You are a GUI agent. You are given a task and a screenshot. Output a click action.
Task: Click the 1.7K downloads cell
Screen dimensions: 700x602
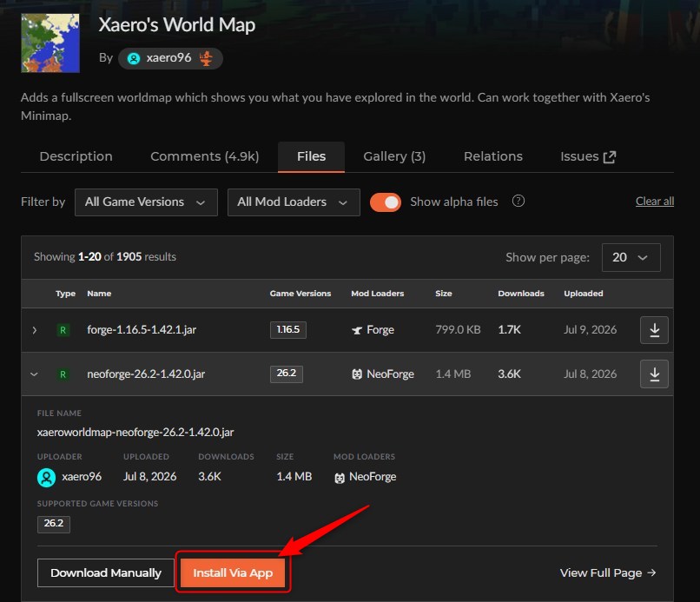point(510,330)
